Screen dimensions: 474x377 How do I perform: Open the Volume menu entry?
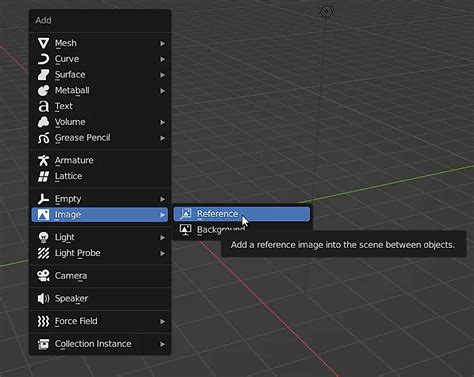pos(100,122)
